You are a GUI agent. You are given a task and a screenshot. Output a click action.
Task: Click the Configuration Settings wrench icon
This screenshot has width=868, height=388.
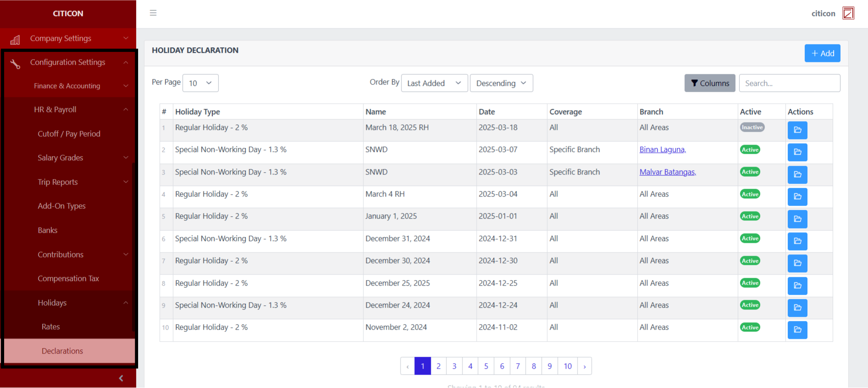[x=15, y=64]
